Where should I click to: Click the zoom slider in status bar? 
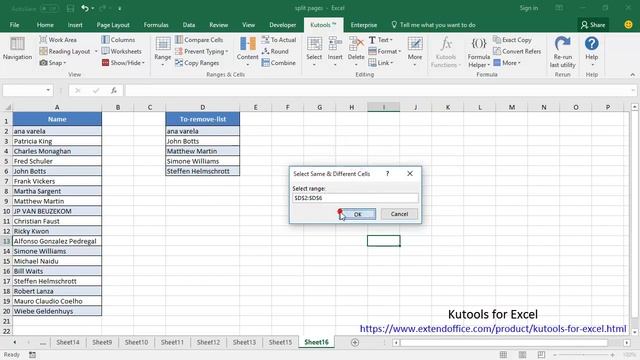[x=583, y=355]
